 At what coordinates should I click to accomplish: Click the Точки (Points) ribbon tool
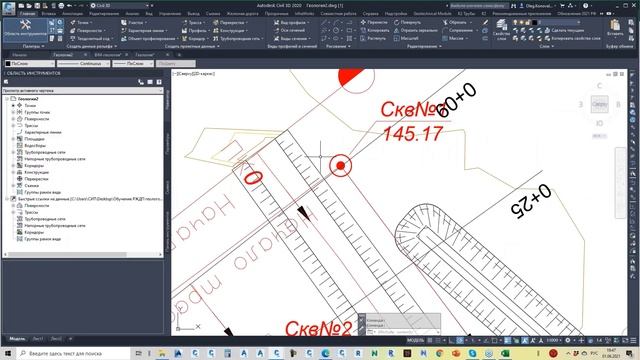(81, 22)
